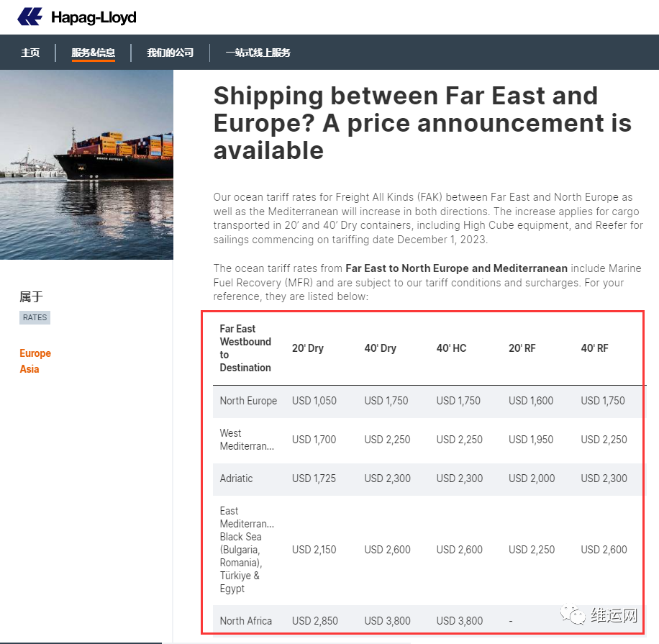659x644 pixels.
Task: Click the 40' RF column header
Action: 594,348
